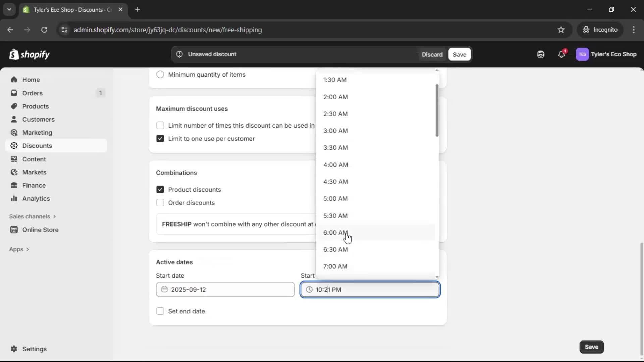Open the Discounts section in the sidebar

(x=37, y=146)
